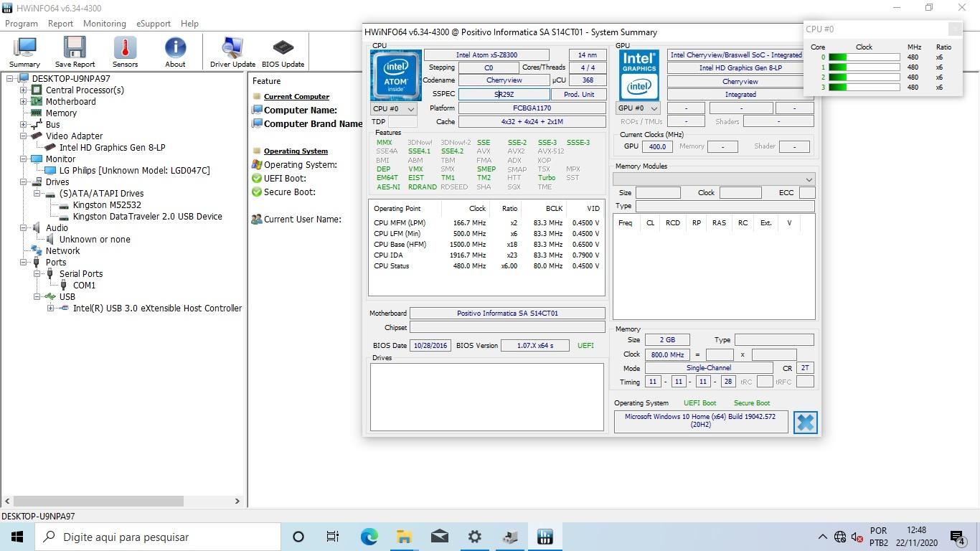980x551 pixels.
Task: Launch the Driver Update tool
Action: click(x=232, y=52)
